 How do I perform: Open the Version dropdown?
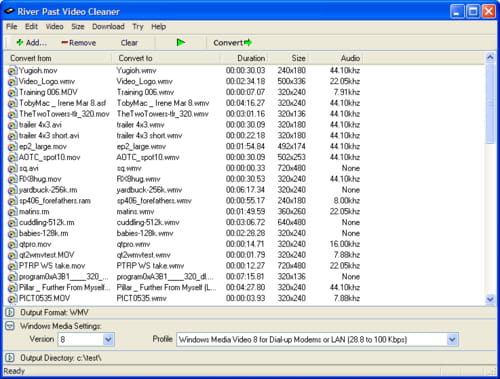click(x=108, y=340)
